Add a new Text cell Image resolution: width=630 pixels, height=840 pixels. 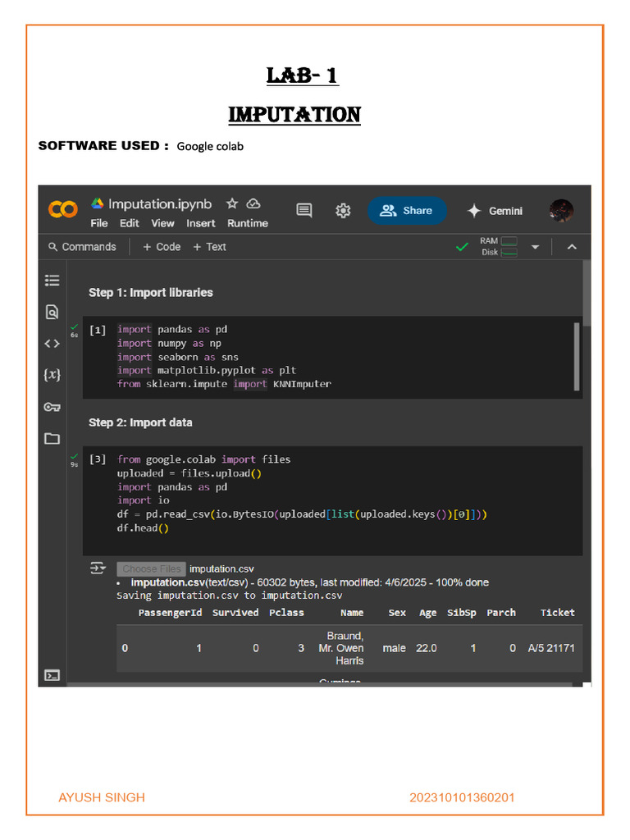click(x=209, y=247)
